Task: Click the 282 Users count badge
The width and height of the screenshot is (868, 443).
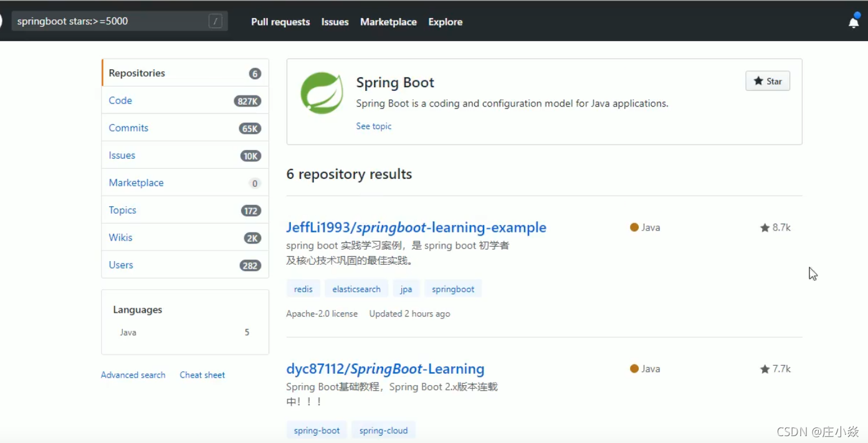Action: click(x=250, y=265)
